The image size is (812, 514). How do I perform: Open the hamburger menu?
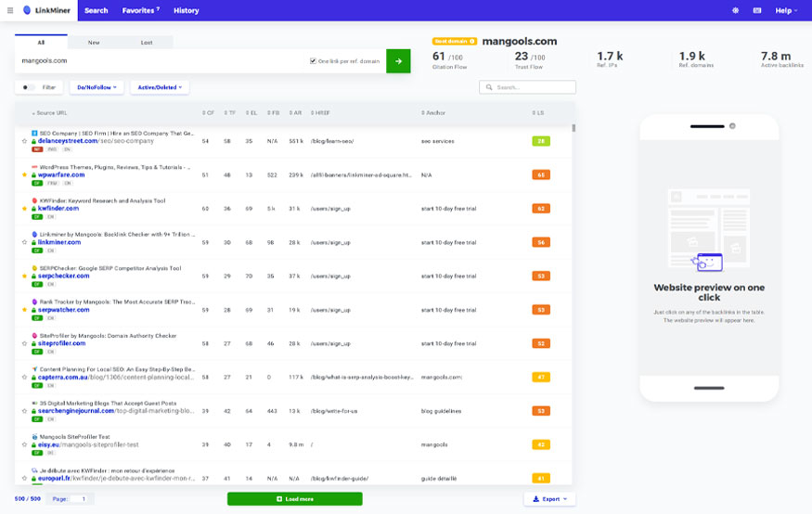[10, 10]
